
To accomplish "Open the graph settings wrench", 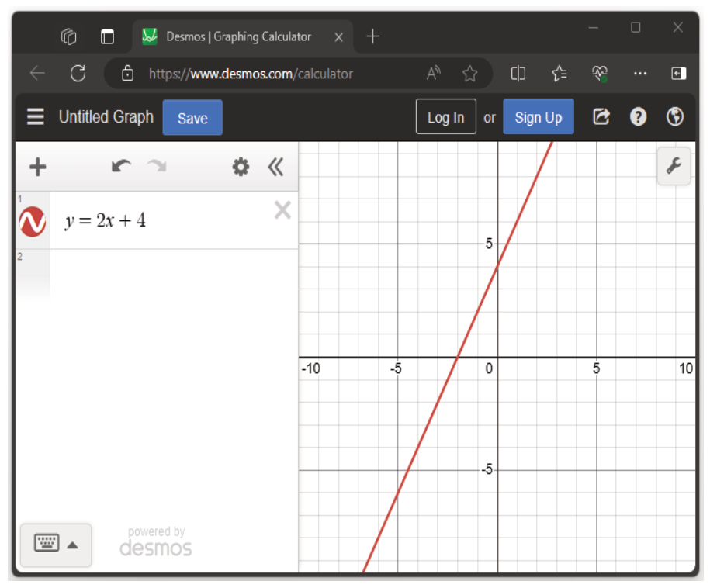I will (x=674, y=166).
